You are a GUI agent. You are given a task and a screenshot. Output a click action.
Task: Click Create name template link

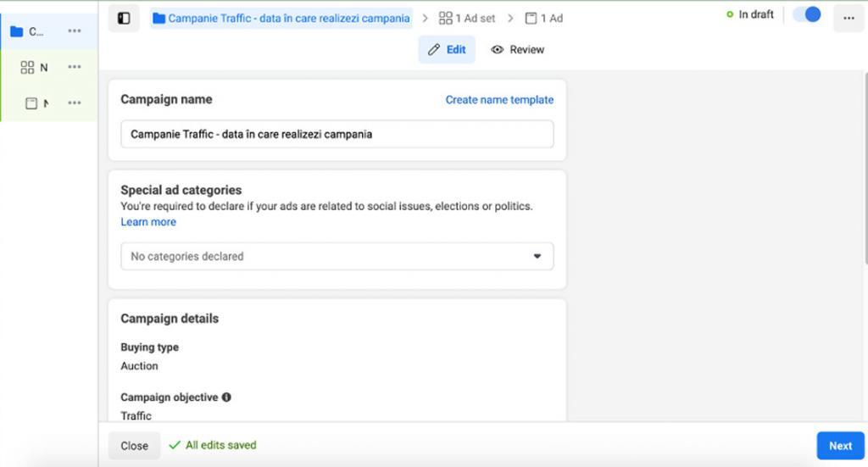pyautogui.click(x=499, y=99)
